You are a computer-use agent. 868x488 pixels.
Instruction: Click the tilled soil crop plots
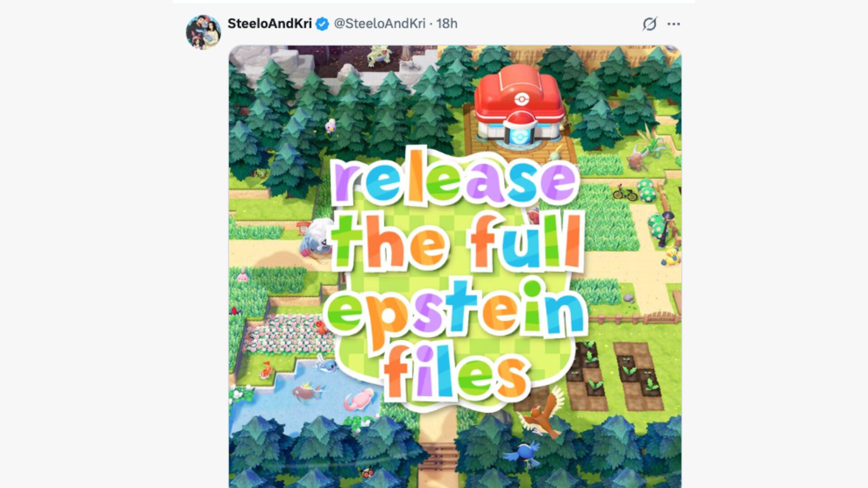[615, 376]
